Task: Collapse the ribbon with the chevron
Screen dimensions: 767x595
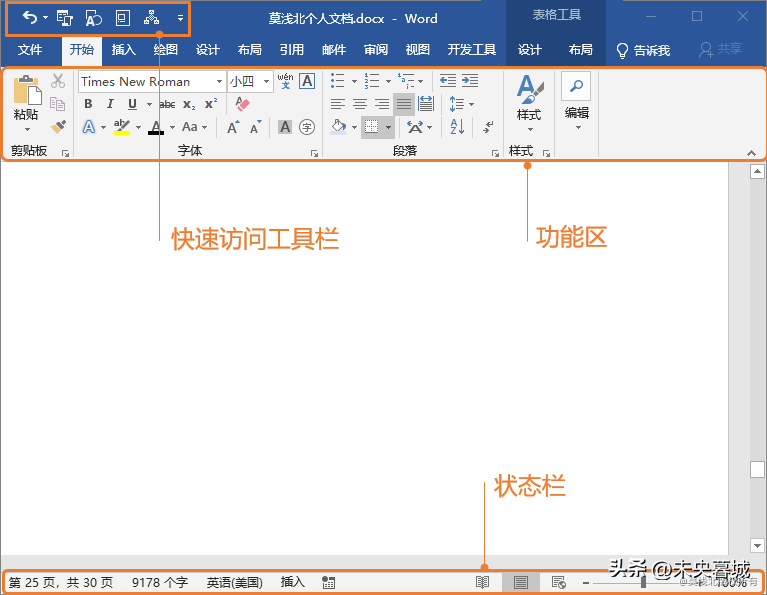Action: [751, 154]
